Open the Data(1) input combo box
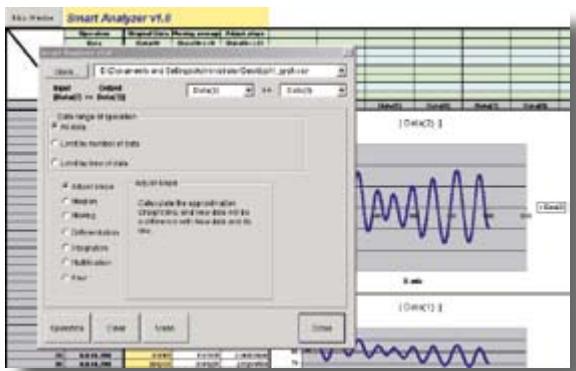 [220, 90]
